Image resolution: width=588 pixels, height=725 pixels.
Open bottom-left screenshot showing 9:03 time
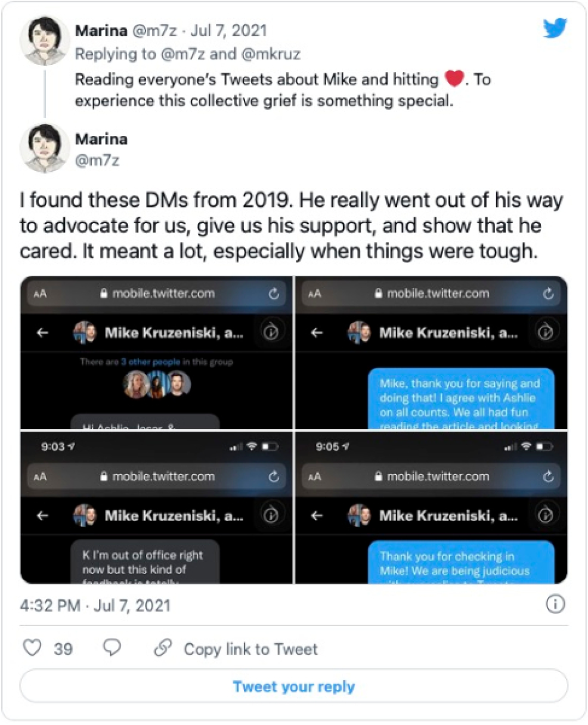(157, 507)
